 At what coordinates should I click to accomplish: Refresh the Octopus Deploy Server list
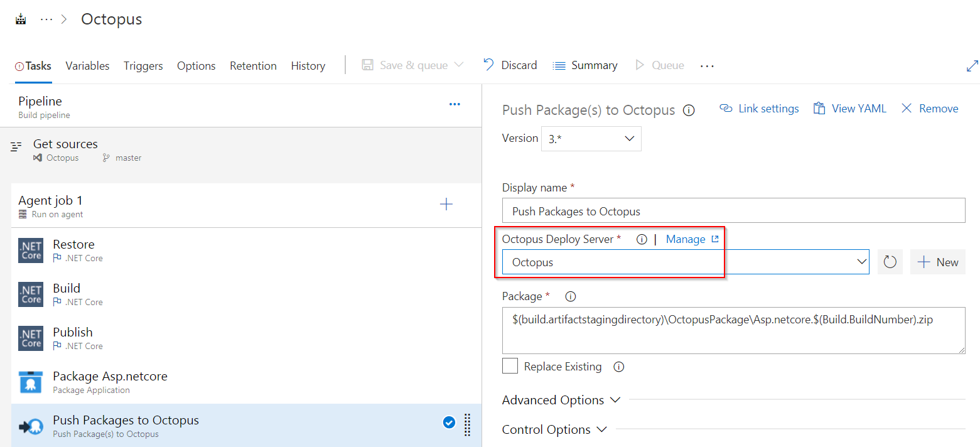(890, 262)
